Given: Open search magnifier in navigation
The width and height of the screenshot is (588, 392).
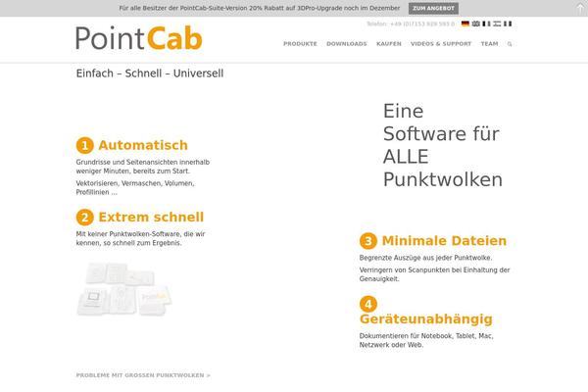Looking at the screenshot, I should click(x=510, y=44).
